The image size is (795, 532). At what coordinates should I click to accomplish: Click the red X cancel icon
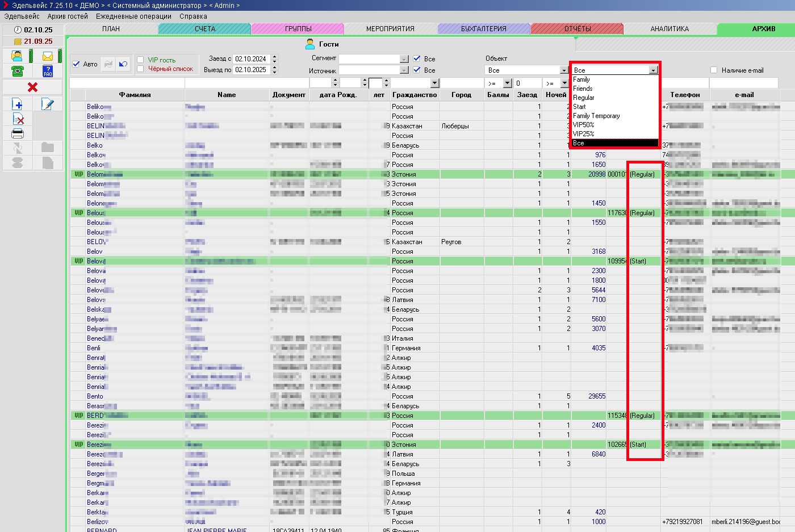(32, 87)
